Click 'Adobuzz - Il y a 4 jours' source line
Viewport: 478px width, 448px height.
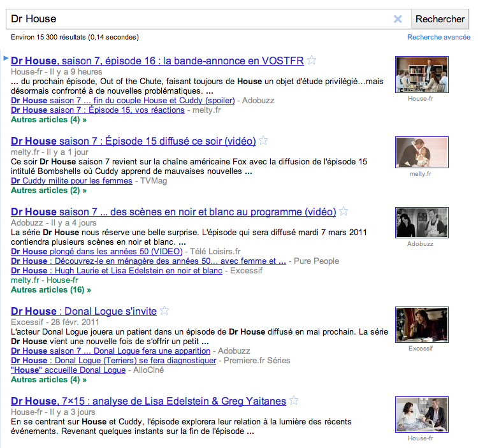tap(54, 223)
